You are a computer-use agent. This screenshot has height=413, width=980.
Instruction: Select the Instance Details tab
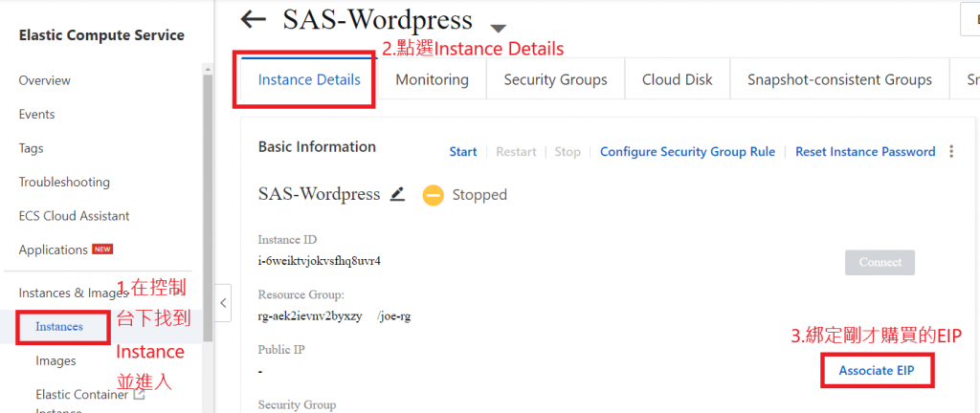click(309, 79)
